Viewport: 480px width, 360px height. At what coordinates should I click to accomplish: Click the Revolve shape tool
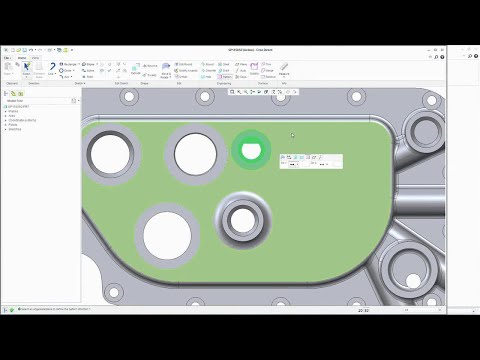(x=149, y=66)
